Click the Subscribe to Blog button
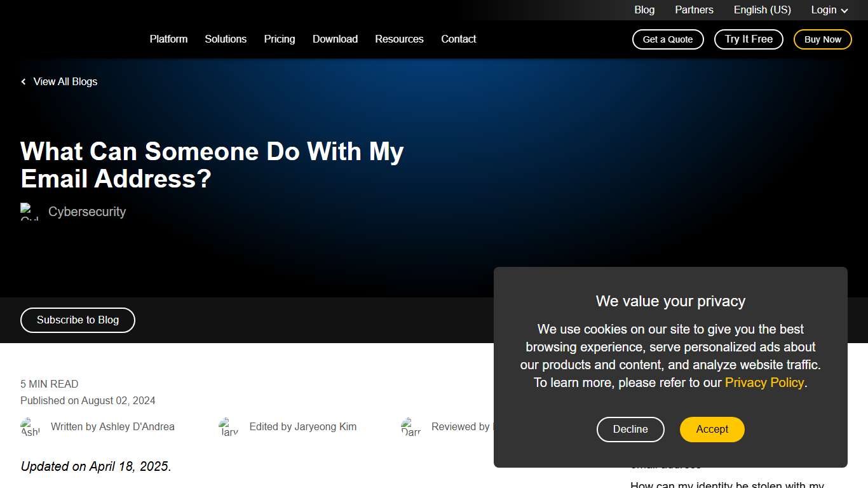This screenshot has height=488, width=868. click(78, 320)
